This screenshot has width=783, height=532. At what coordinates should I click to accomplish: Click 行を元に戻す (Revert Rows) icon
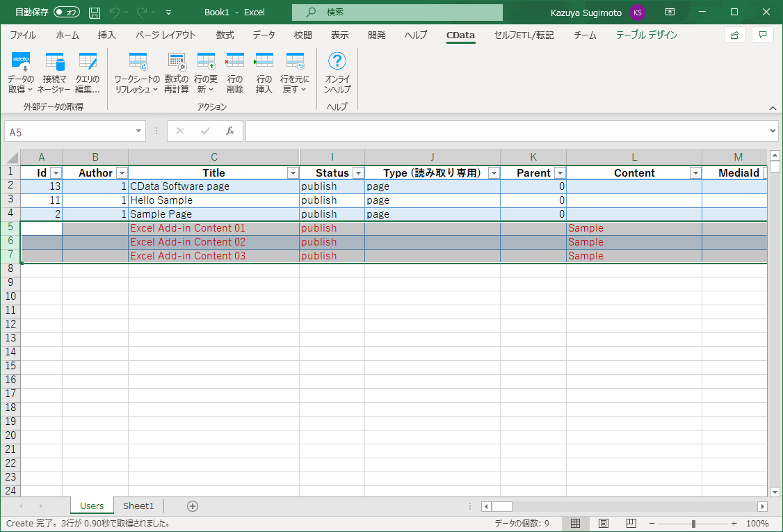295,72
